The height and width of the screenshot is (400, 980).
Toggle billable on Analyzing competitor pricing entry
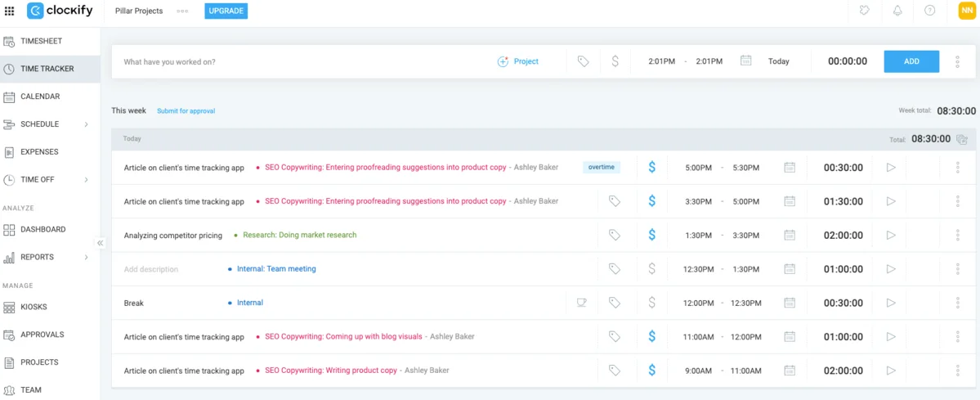click(652, 235)
